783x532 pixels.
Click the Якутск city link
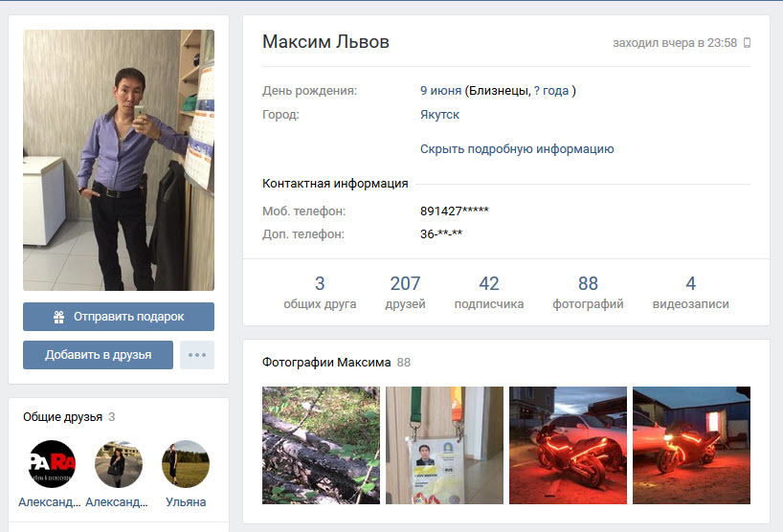click(439, 114)
